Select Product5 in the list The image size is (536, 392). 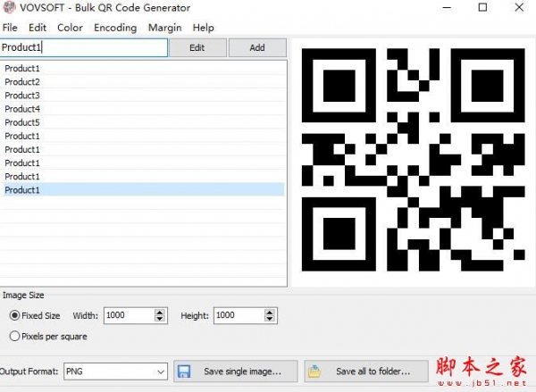point(143,122)
